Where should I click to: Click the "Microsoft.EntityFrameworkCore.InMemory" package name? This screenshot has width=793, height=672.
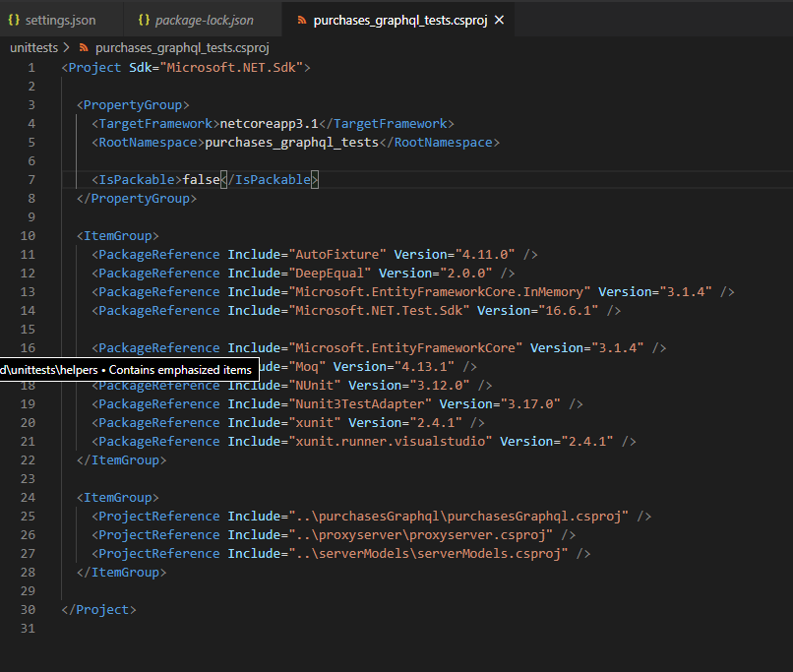pyautogui.click(x=440, y=292)
